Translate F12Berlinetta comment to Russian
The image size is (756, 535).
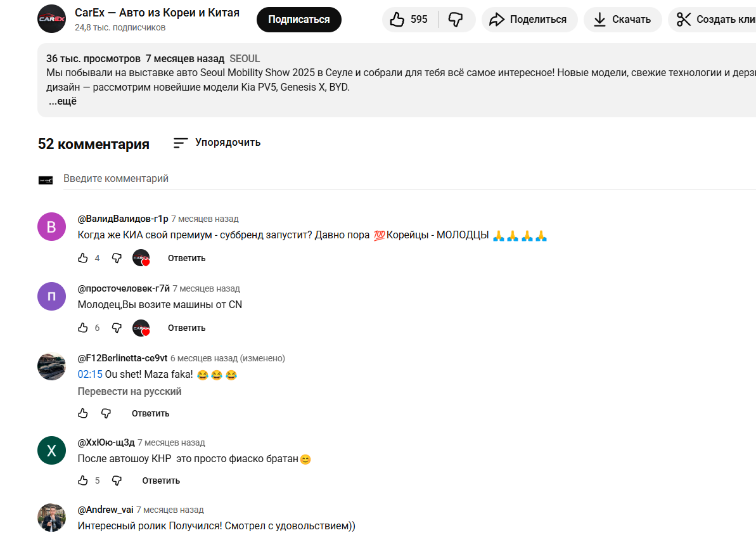click(x=129, y=392)
